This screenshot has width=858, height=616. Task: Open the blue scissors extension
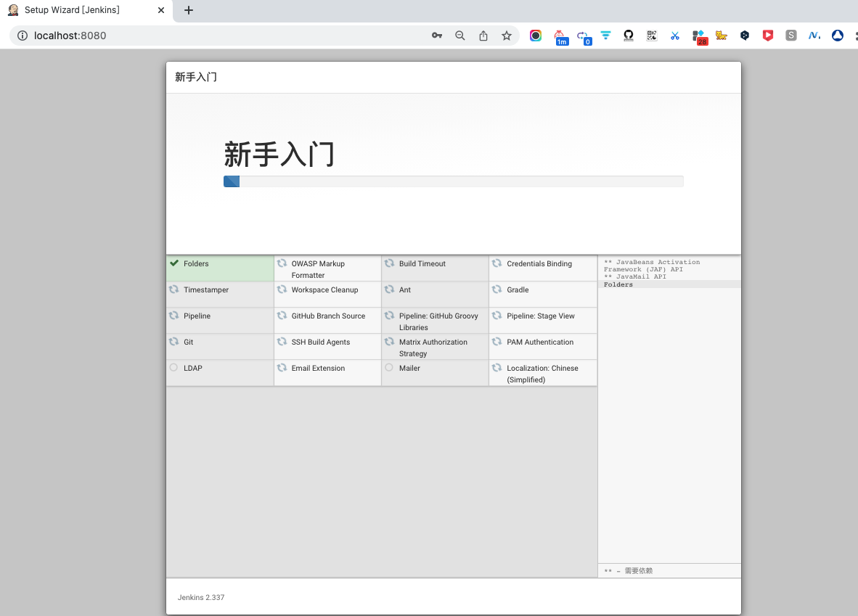point(675,36)
